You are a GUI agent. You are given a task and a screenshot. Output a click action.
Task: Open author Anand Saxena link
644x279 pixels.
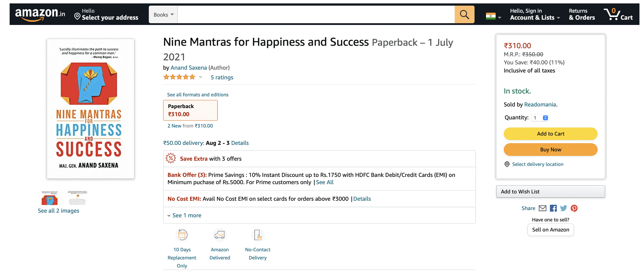189,68
